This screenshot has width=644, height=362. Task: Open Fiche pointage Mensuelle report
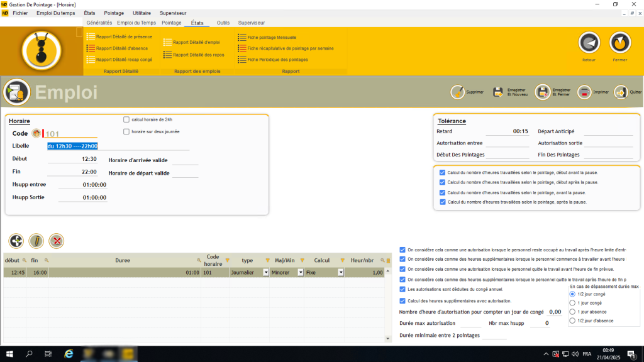pos(272,37)
